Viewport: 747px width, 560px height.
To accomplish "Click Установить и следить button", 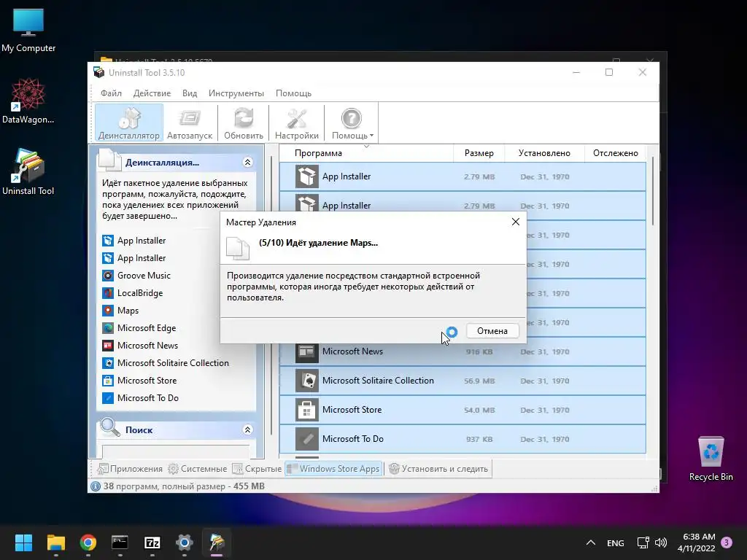I will (x=438, y=469).
